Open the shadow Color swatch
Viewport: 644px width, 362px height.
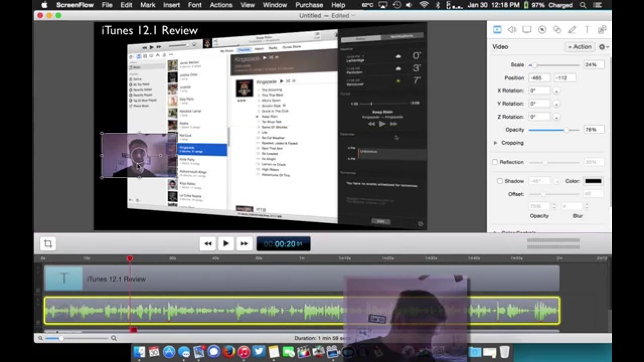[593, 181]
